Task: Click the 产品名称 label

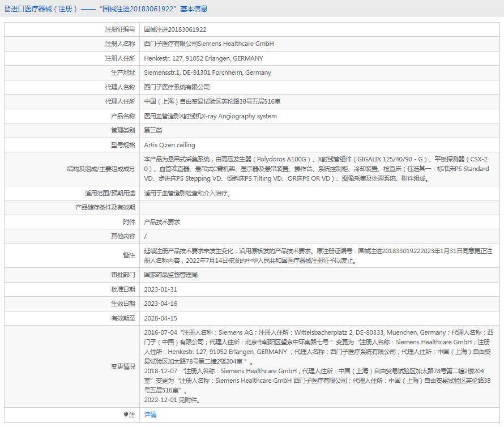Action: click(x=123, y=116)
